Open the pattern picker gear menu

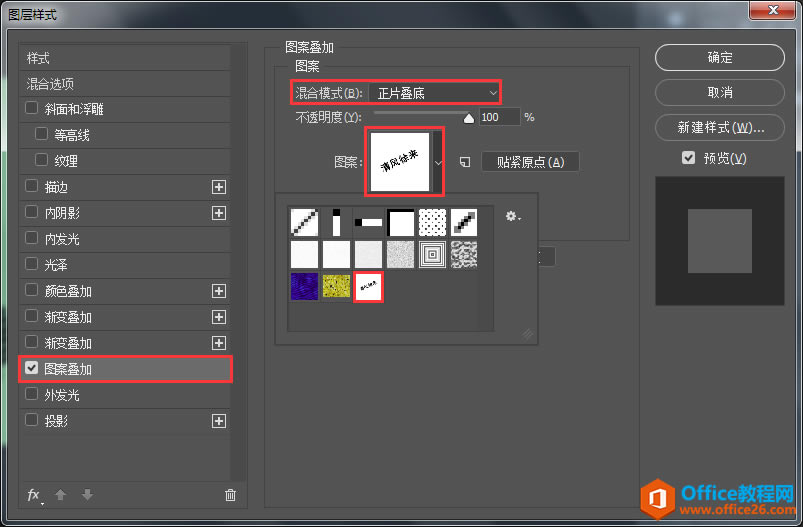(513, 217)
